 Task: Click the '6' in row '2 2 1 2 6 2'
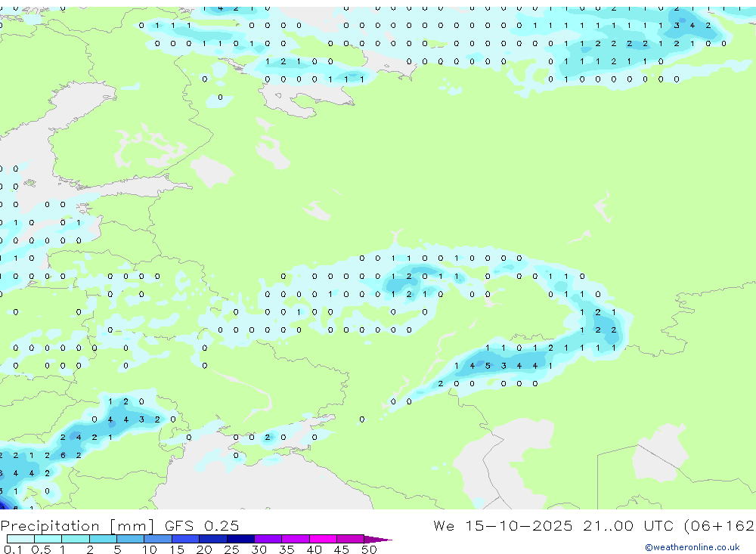63,455
